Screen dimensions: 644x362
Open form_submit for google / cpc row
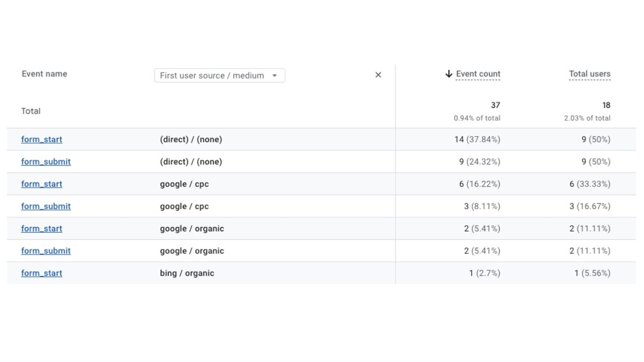pos(46,206)
